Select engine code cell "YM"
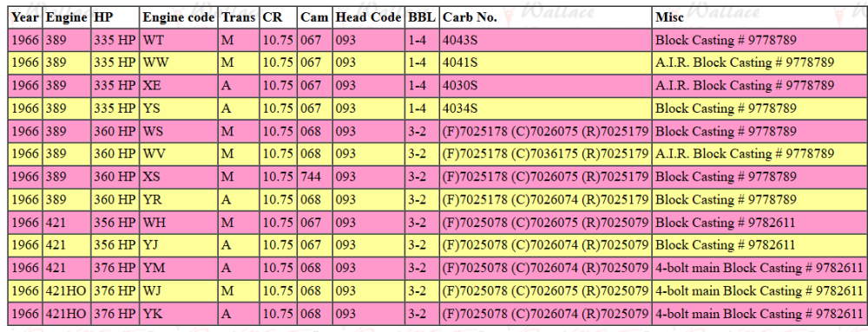This screenshot has width=868, height=332. pyautogui.click(x=179, y=269)
